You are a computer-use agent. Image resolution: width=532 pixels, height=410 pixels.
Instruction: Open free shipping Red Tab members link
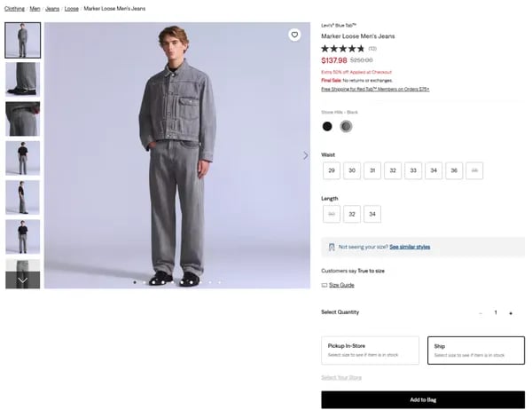click(375, 89)
